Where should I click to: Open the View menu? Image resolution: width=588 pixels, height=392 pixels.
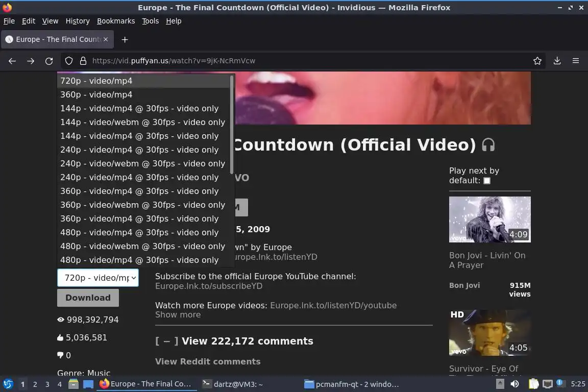[x=50, y=21]
